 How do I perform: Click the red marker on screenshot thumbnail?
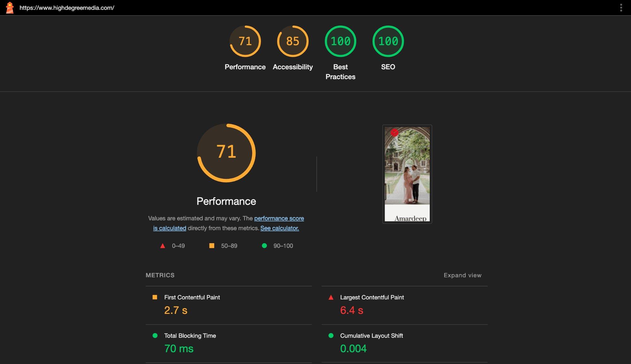394,132
